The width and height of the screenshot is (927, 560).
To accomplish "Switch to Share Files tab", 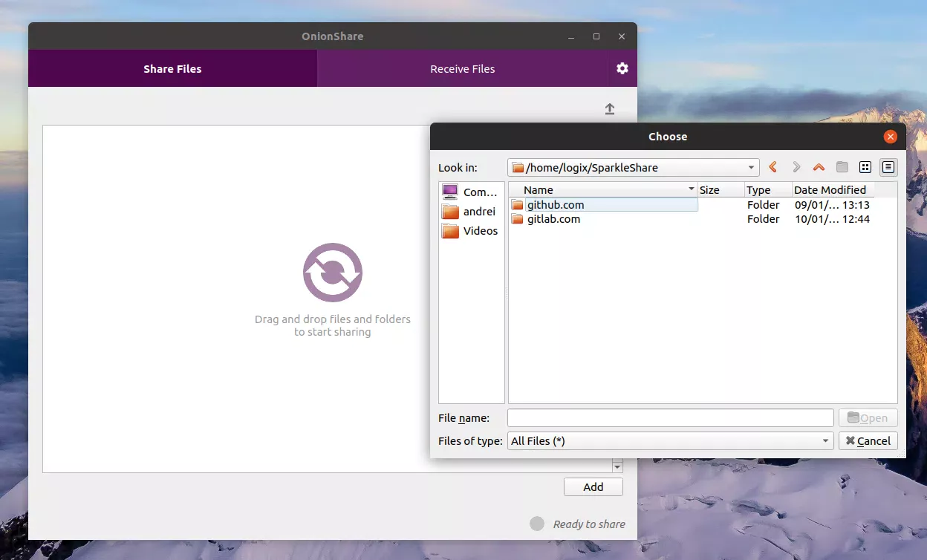I will click(172, 68).
